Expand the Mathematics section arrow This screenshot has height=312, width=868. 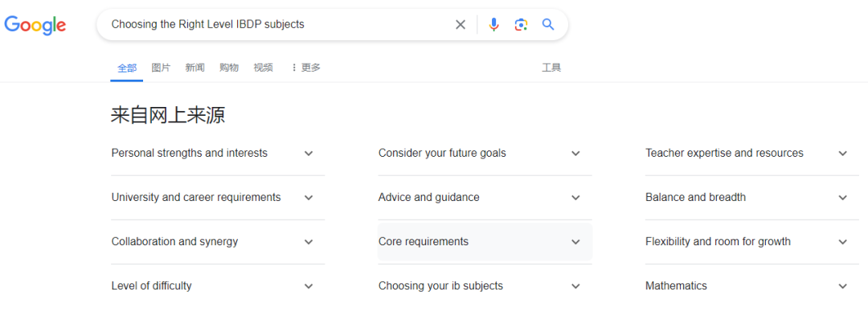tap(842, 286)
